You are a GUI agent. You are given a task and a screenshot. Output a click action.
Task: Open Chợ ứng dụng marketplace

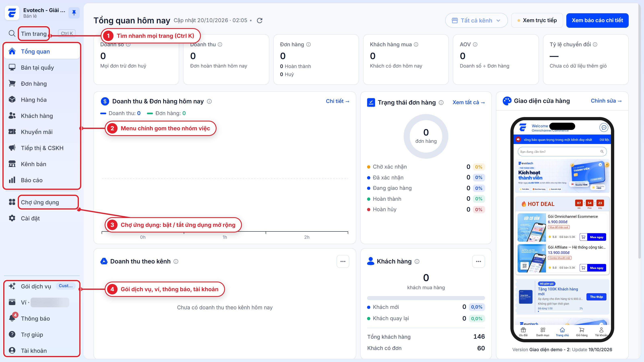(42, 202)
